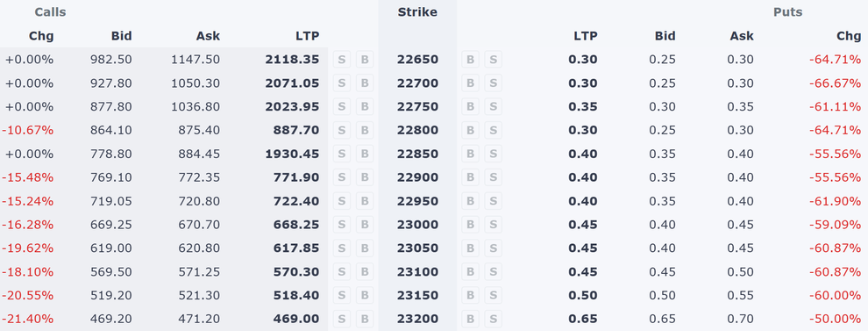Buy the 22700 put option
Image resolution: width=868 pixels, height=331 pixels.
(x=471, y=83)
